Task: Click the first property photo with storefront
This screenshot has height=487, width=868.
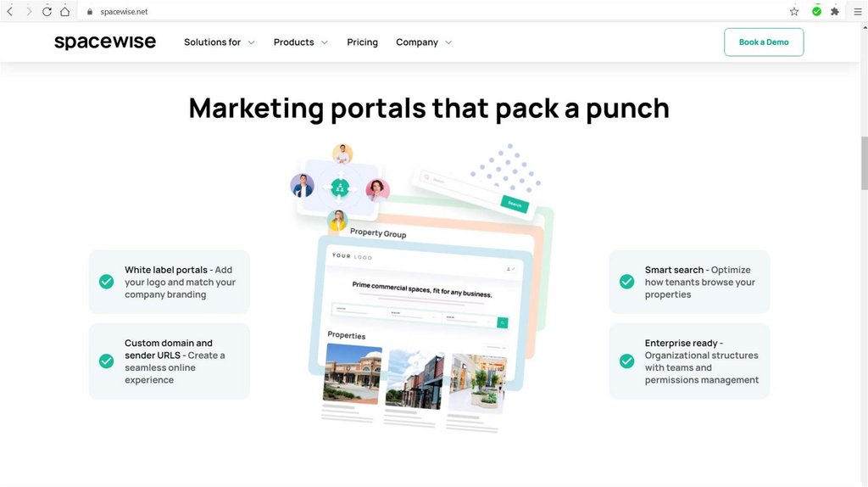Action: 353,373
